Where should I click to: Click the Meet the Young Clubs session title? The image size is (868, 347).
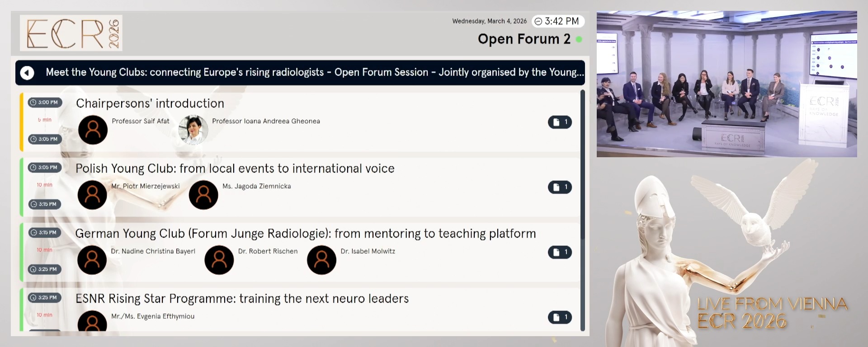click(x=315, y=72)
